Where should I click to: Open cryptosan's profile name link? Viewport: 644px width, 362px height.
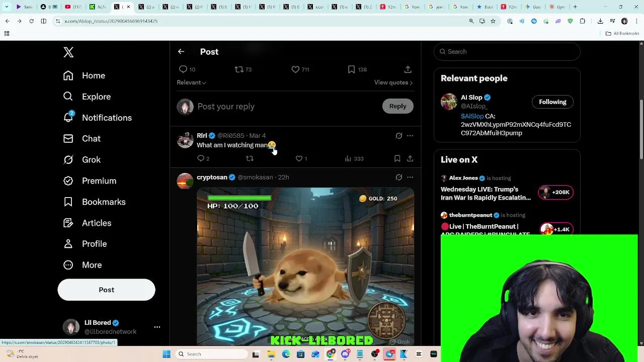[212, 177]
